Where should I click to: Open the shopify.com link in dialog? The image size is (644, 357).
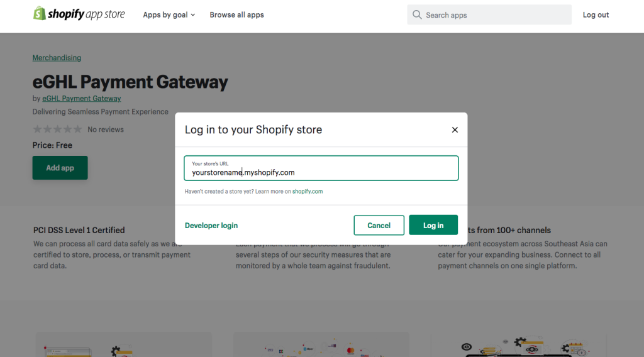click(x=307, y=191)
